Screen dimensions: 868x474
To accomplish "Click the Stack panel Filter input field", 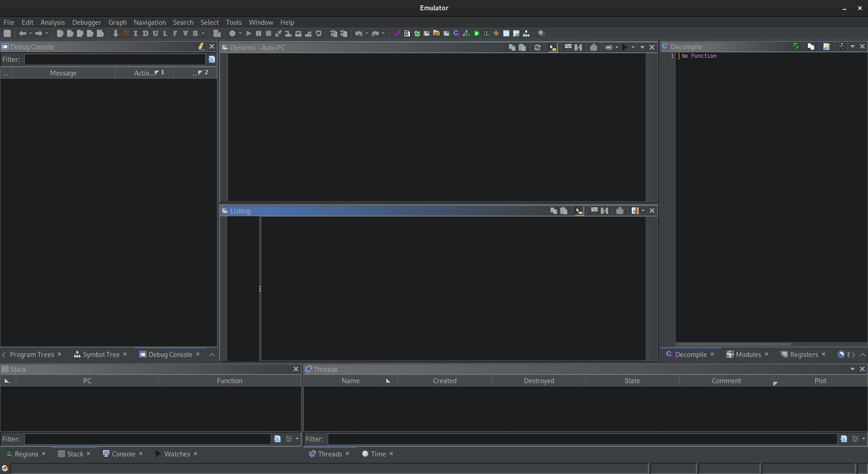I will click(x=148, y=439).
